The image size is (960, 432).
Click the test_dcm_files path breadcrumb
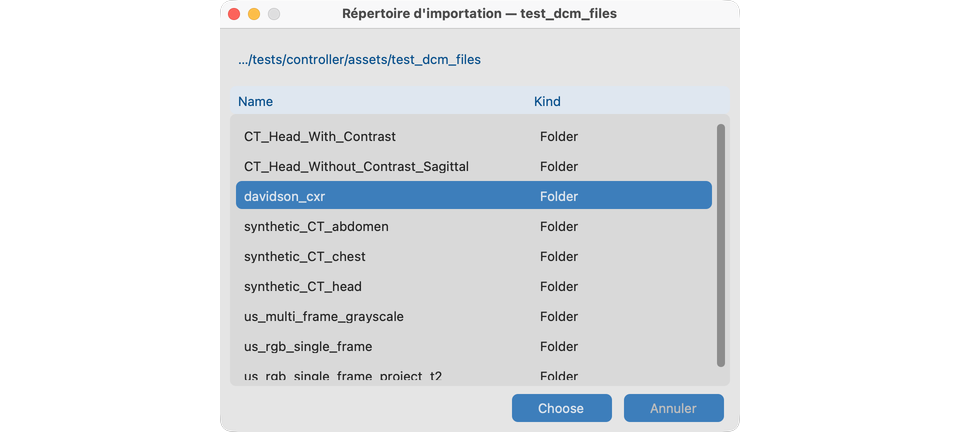pos(359,60)
